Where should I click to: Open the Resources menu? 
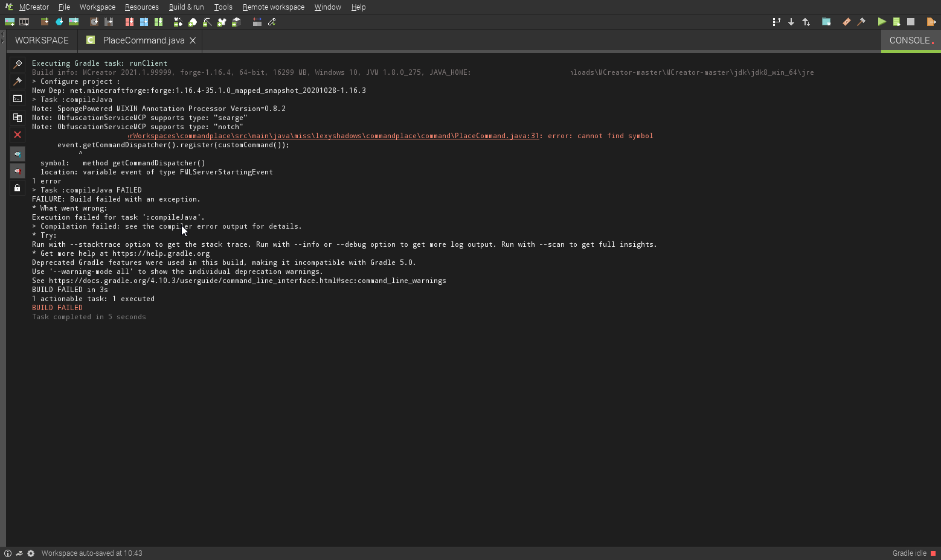point(141,7)
